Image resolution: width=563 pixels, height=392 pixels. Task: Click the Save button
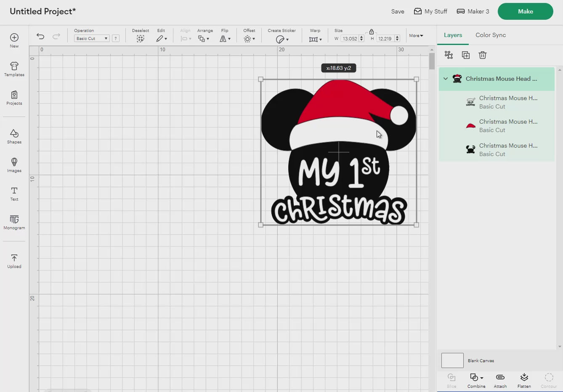pos(398,11)
